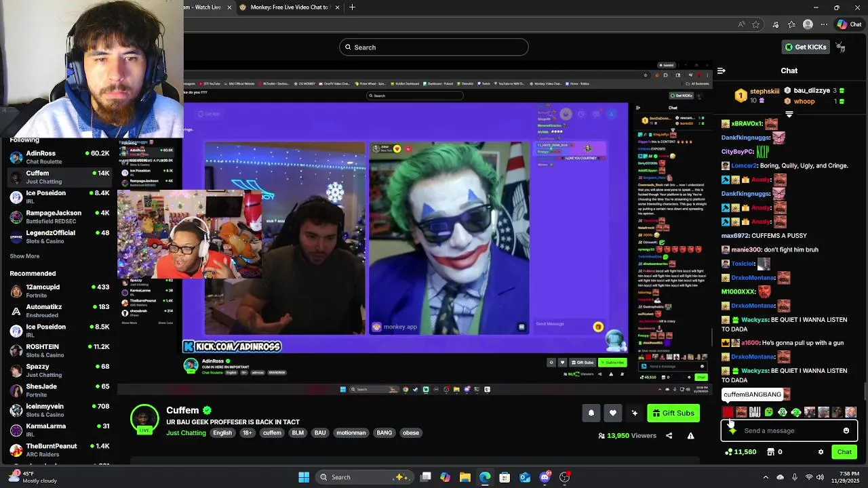Open ShesJade recommended channel
This screenshot has height=488, width=868.
point(60,390)
